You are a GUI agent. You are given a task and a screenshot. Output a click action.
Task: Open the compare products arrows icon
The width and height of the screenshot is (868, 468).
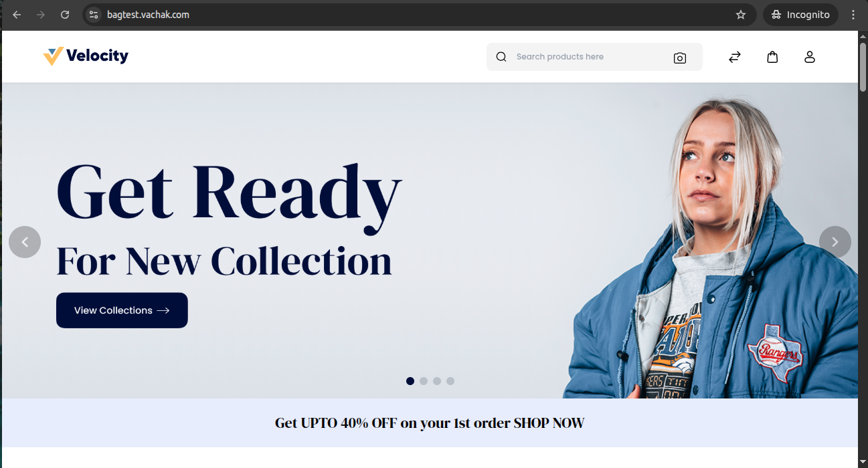[735, 57]
